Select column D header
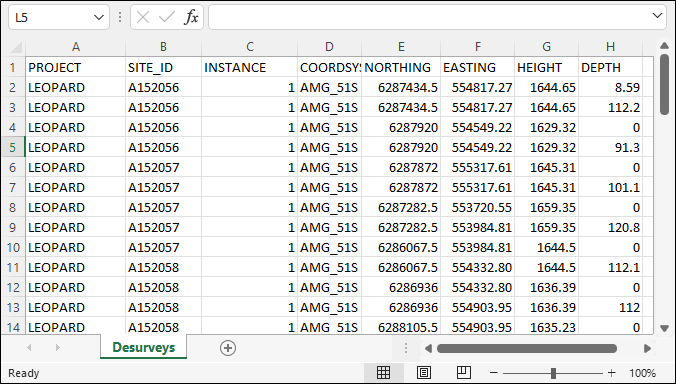This screenshot has height=384, width=676. [329, 47]
